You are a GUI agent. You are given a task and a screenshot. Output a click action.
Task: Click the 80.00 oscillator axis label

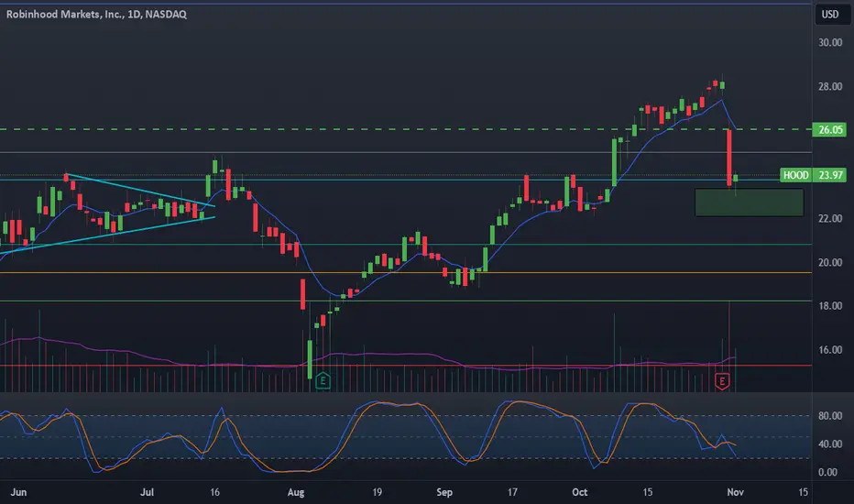[830, 416]
